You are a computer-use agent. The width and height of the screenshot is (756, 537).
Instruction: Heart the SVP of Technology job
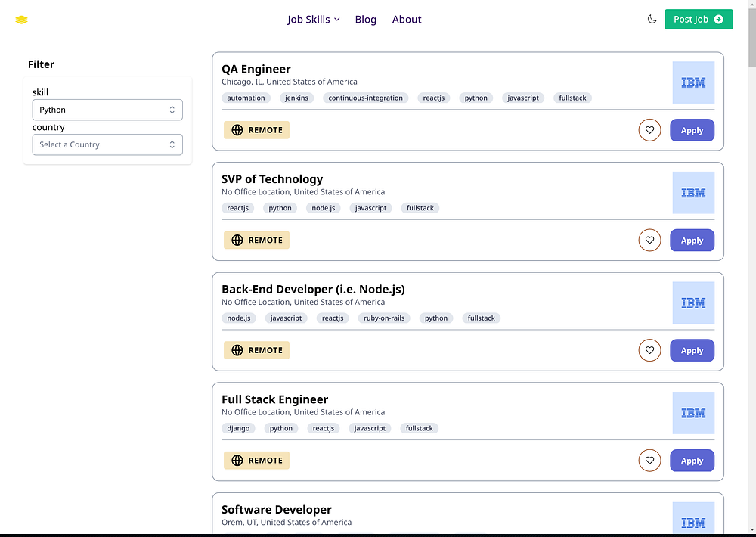(x=649, y=241)
